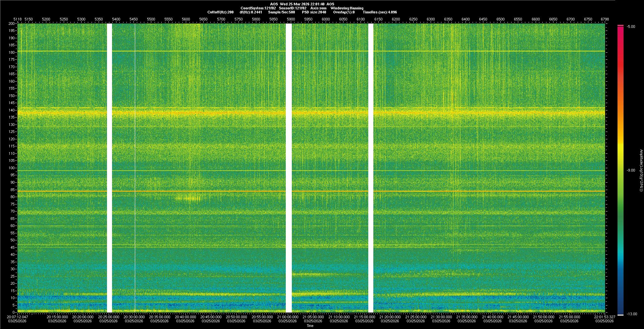Click the 20:15:00.000 time axis label
This screenshot has width=644, height=329.
[57, 317]
